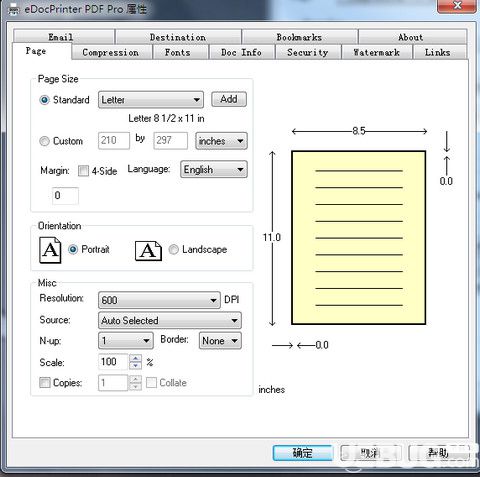Click the Landscape page orientation icon
This screenshot has height=477, width=480.
tap(148, 251)
